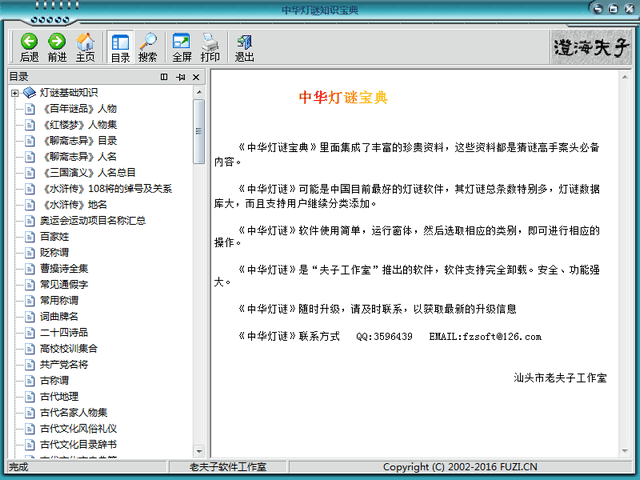The height and width of the screenshot is (480, 640).
Task: Click page icon beside 古代地理
Action: pos(30,397)
